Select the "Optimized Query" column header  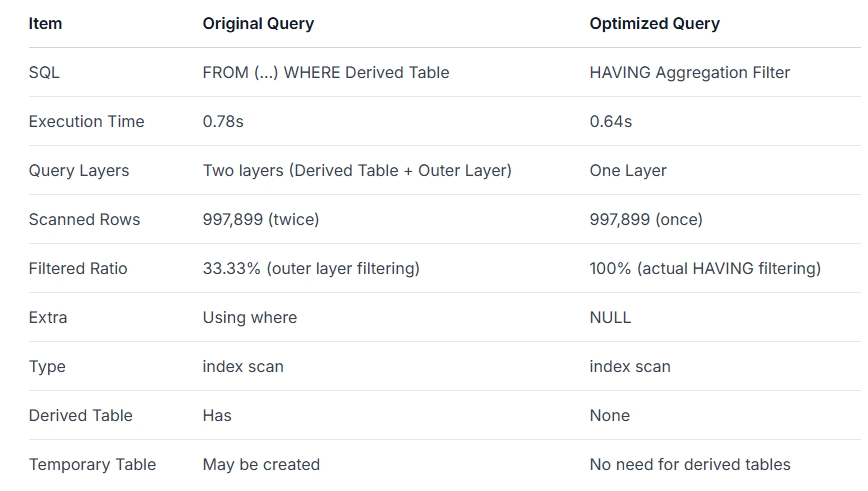click(x=654, y=23)
